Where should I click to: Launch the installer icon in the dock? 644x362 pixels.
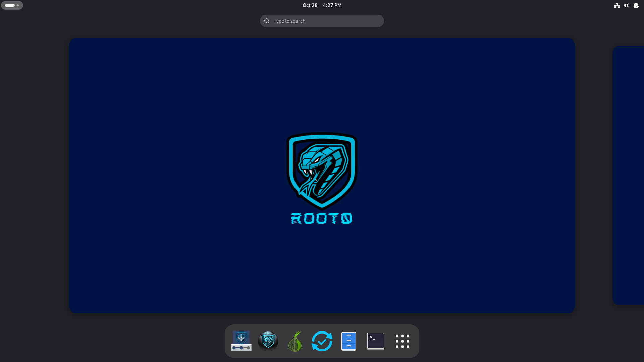tap(241, 341)
